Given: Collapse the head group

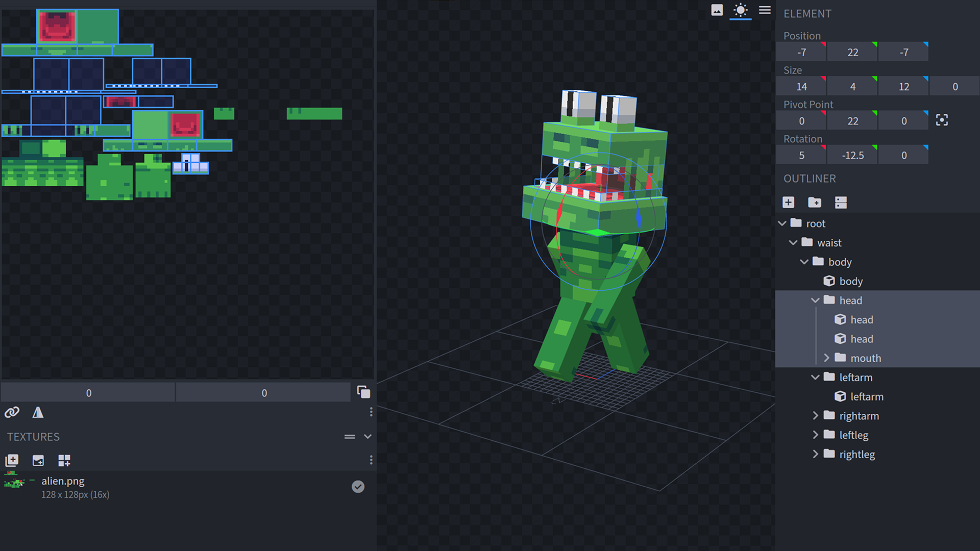Looking at the screenshot, I should click(x=815, y=300).
